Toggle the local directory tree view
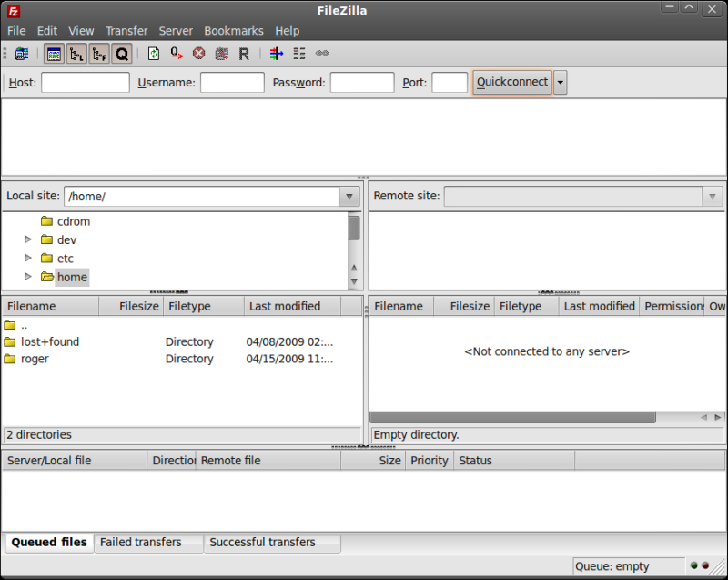 click(x=76, y=53)
